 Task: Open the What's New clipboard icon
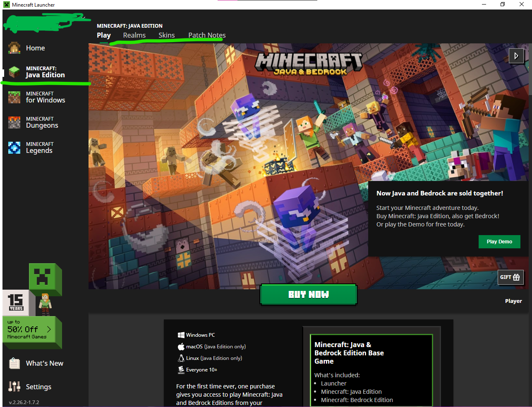pyautogui.click(x=14, y=363)
